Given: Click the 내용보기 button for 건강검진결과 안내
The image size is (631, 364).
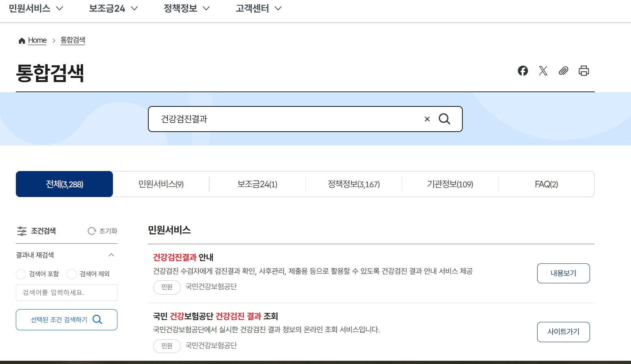Looking at the screenshot, I should [x=563, y=273].
